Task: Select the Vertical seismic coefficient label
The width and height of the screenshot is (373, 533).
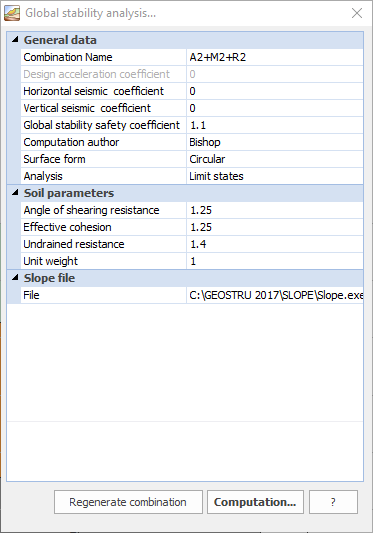Action: pyautogui.click(x=87, y=108)
